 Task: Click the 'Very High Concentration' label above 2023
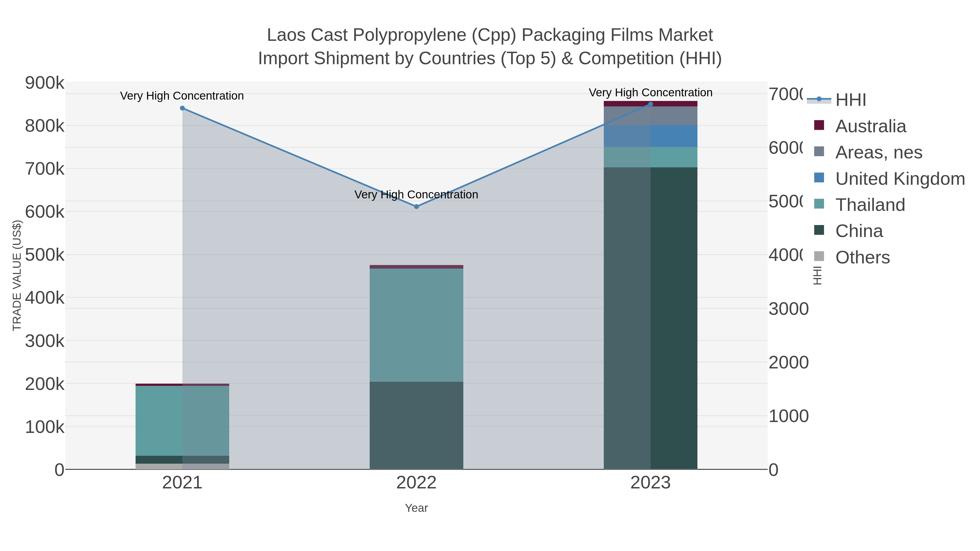(x=651, y=93)
